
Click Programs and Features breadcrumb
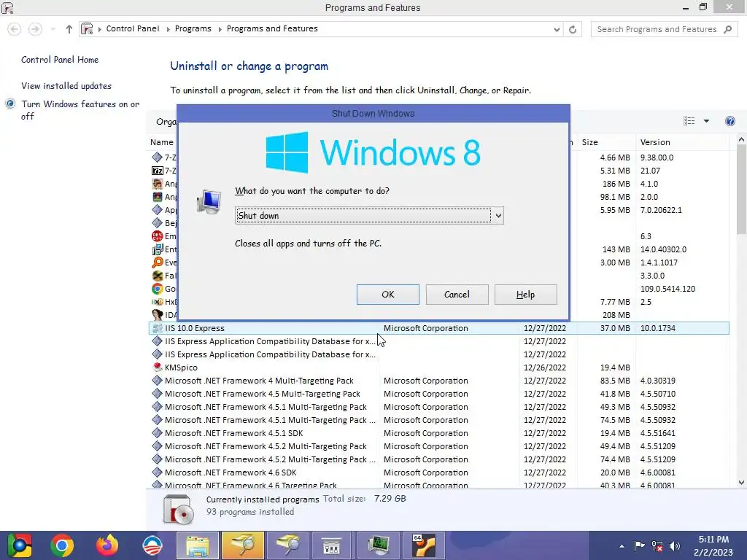(x=272, y=28)
